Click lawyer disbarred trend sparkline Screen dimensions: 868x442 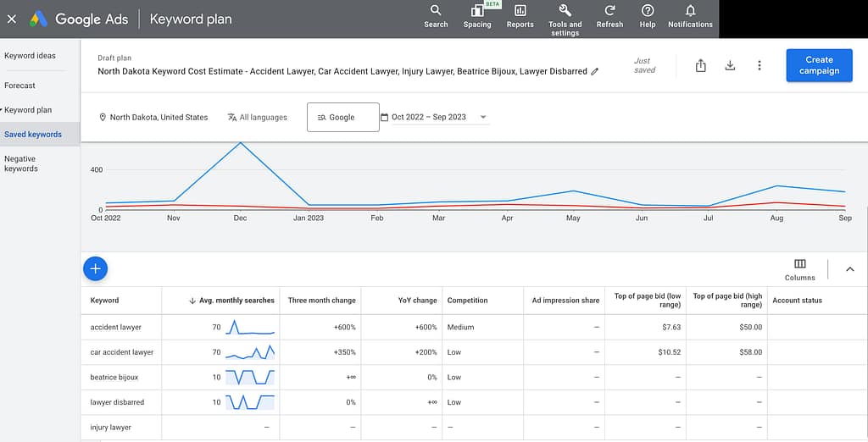pos(250,402)
